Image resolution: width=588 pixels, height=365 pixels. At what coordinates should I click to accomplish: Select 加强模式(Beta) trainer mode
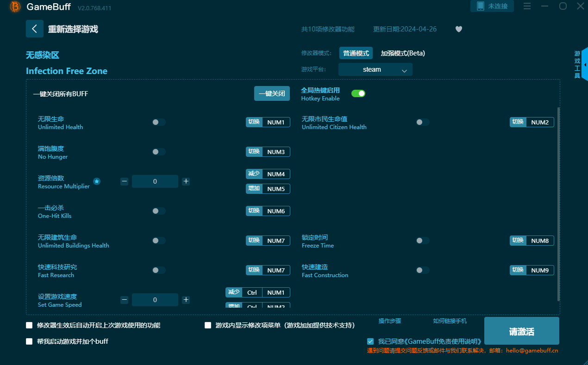(403, 53)
